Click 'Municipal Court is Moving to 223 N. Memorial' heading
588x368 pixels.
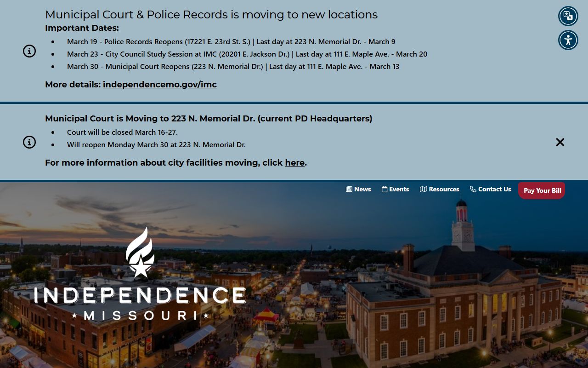point(209,119)
